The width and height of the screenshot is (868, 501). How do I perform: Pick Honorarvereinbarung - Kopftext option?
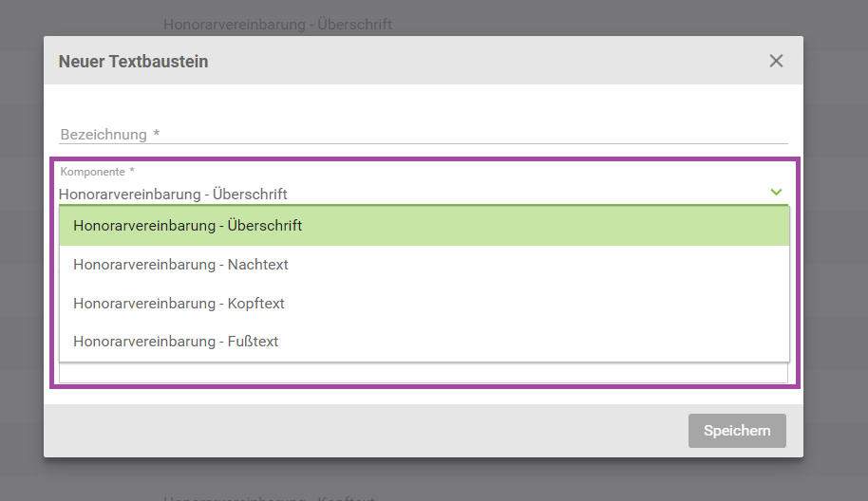pos(425,303)
